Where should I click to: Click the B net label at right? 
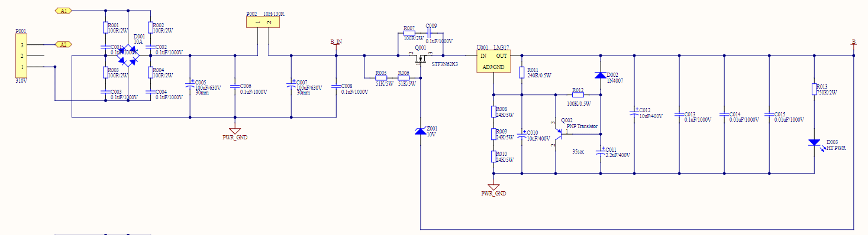tap(854, 42)
